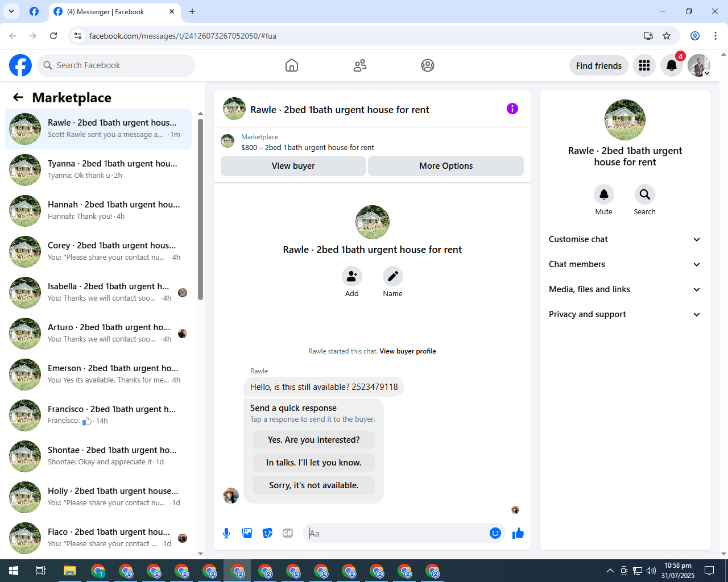Click the Add people icon
Image resolution: width=728 pixels, height=582 pixels.
[352, 276]
